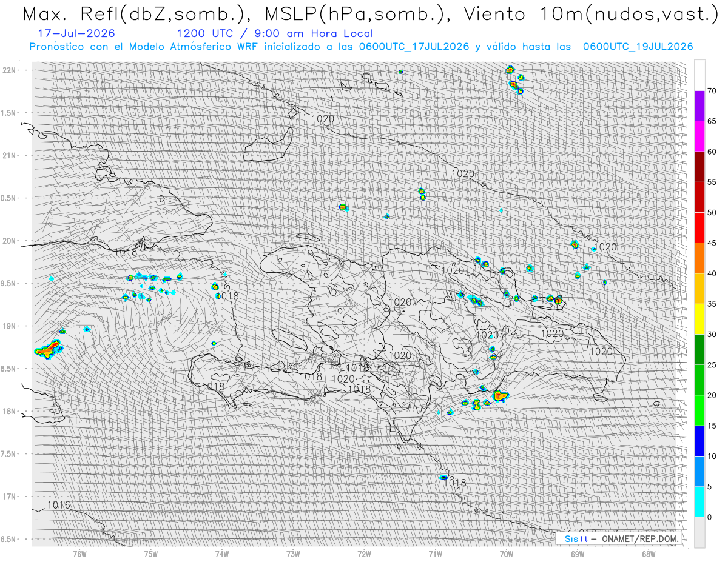Image resolution: width=728 pixels, height=562 pixels.
Task: Click the '1016' isobar label
Action: (x=59, y=505)
